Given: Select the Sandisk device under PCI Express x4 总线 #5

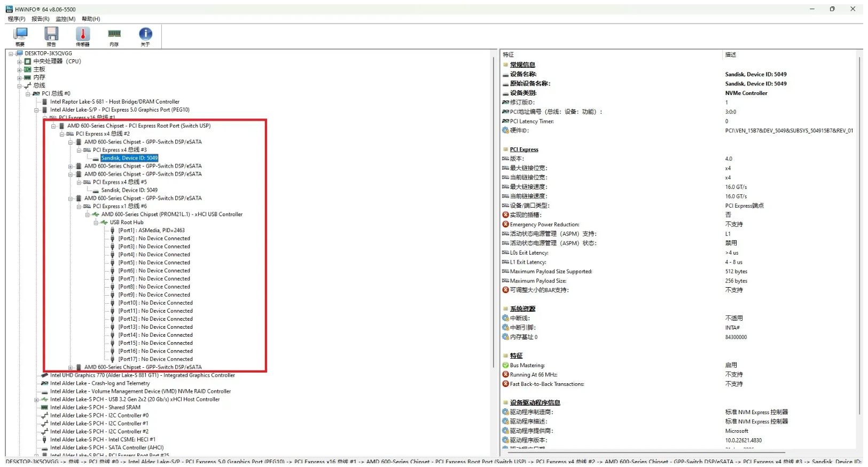Looking at the screenshot, I should pos(129,190).
